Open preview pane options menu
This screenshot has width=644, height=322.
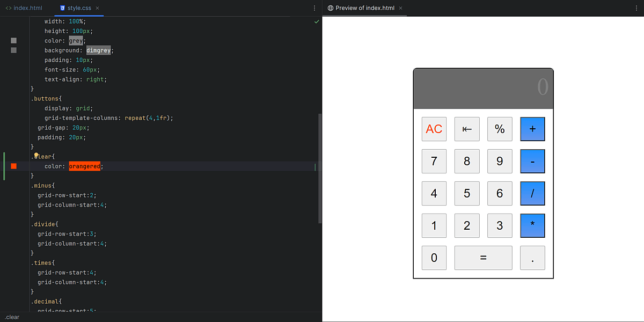coord(636,8)
